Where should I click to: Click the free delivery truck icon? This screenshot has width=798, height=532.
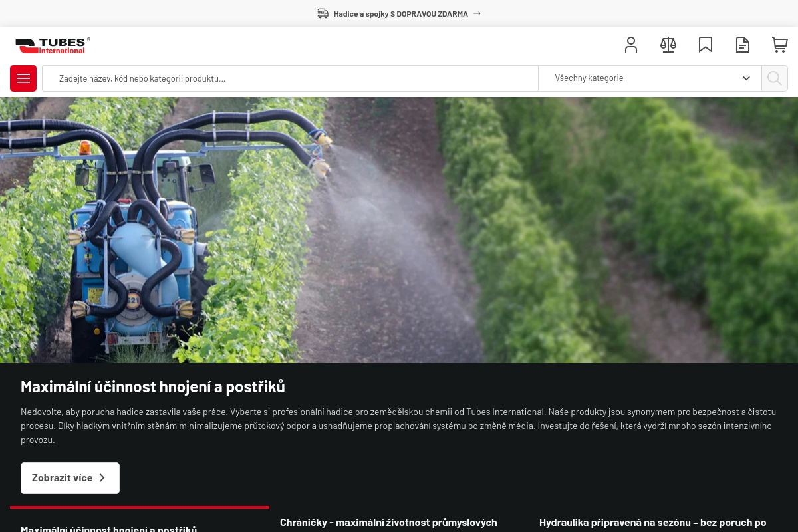[x=323, y=13]
